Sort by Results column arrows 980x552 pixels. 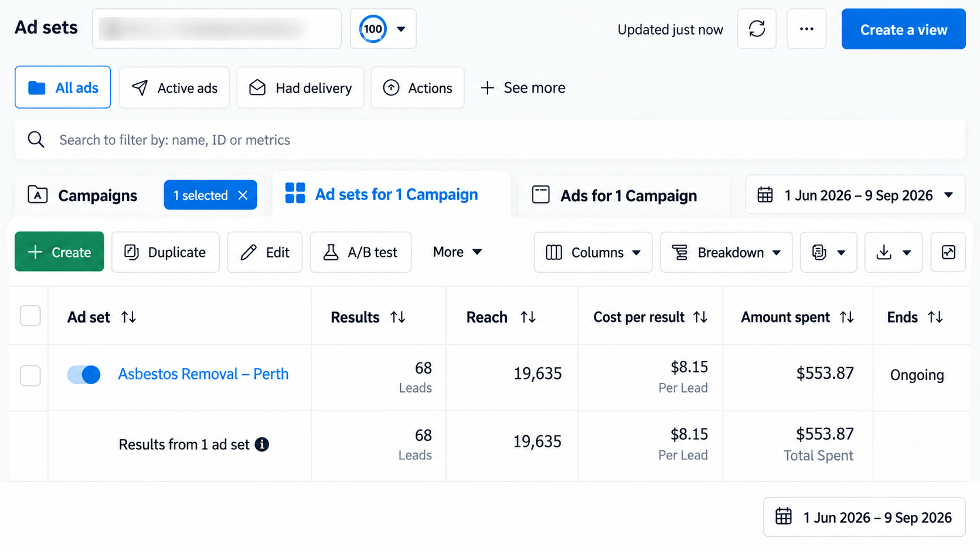[398, 317]
